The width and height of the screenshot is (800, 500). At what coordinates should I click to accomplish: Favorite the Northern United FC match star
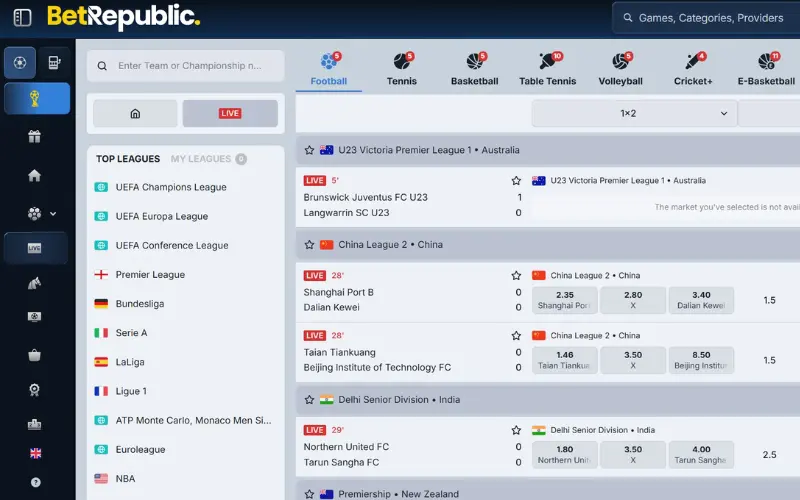pyautogui.click(x=516, y=430)
